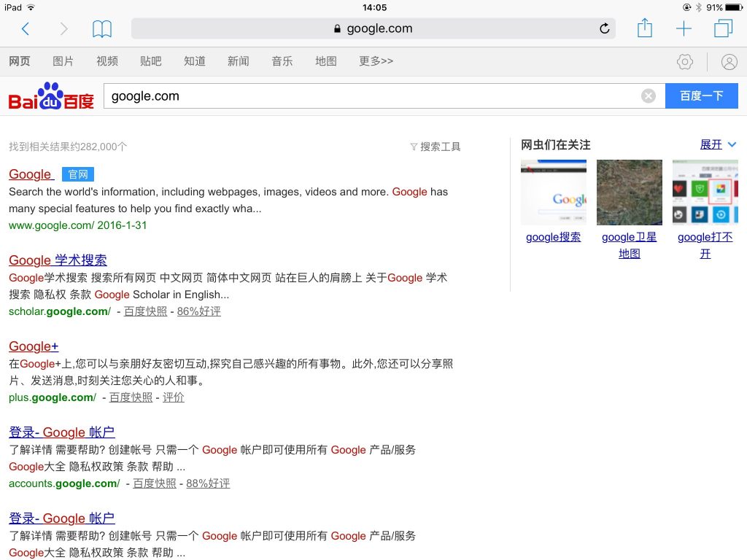Open the 音乐 tab
This screenshot has height=560, width=747.
coord(282,61)
